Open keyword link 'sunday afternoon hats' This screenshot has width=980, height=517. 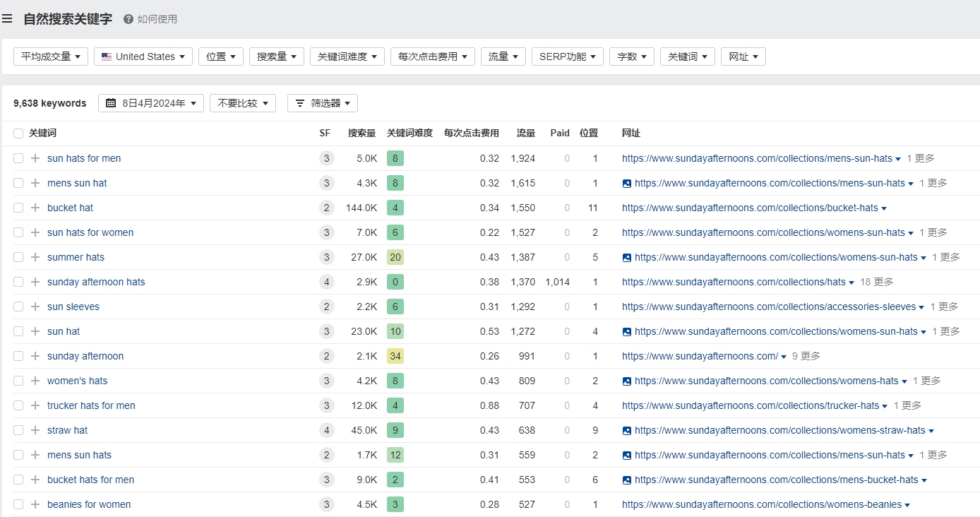click(x=96, y=282)
